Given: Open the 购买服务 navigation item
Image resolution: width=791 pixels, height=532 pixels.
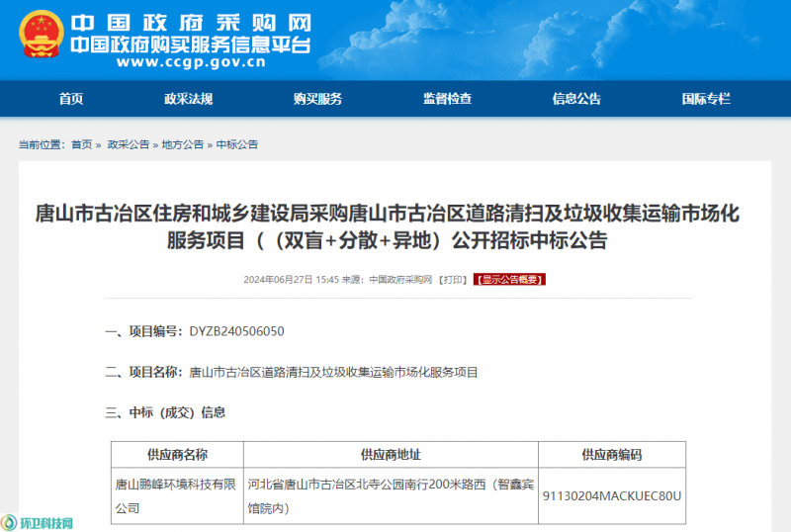Looking at the screenshot, I should point(317,99).
